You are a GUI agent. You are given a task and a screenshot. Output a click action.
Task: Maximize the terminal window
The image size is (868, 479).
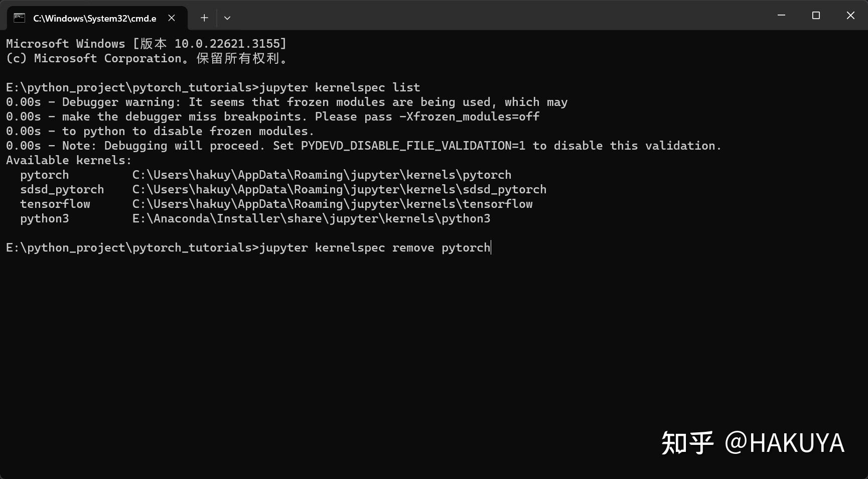click(x=816, y=16)
